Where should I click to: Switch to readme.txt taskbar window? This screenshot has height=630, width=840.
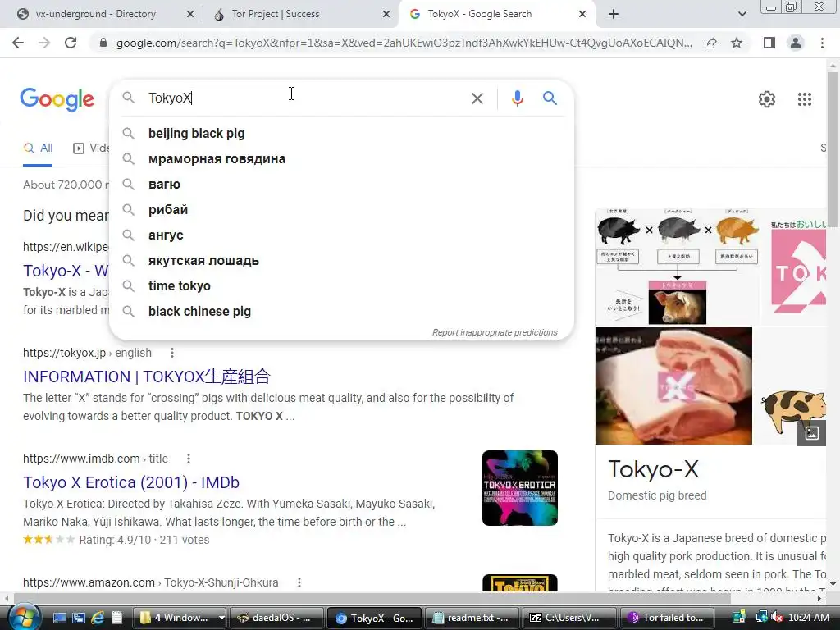471,618
